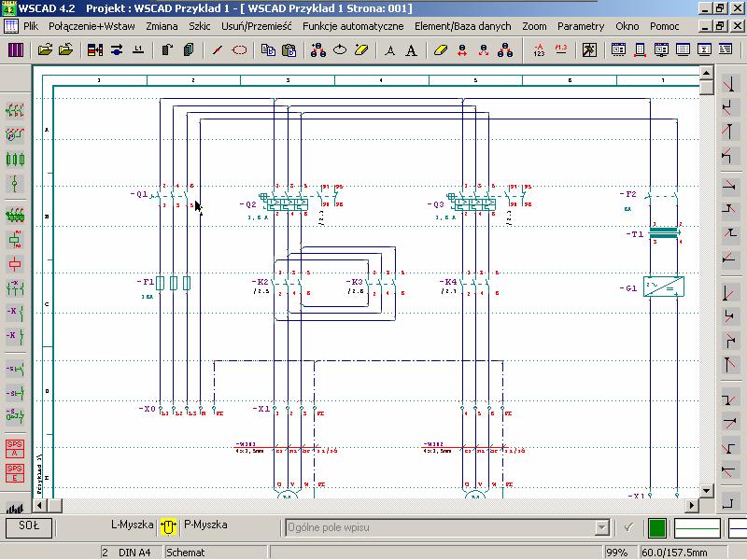The image size is (747, 560).
Task: Click the green color swatch
Action: (657, 527)
